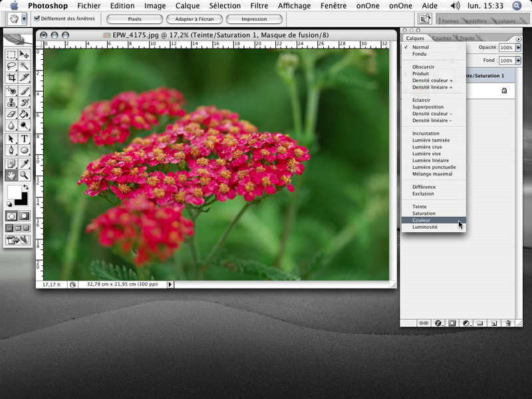
Task: Toggle Défilement des fenêtres checkbox
Action: [x=37, y=19]
